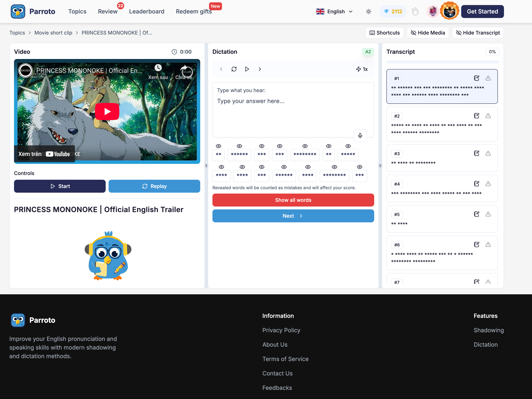Open note editor for transcript #3
532x399 pixels.
click(x=476, y=153)
